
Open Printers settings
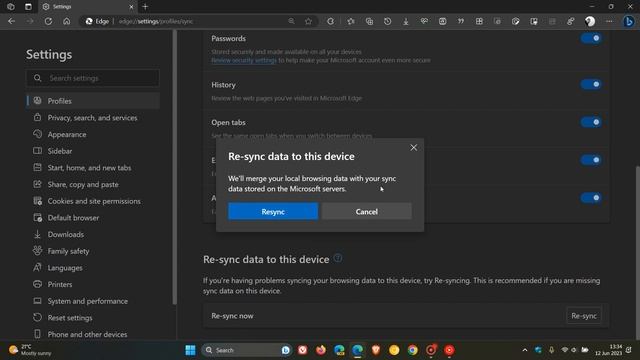(93, 284)
